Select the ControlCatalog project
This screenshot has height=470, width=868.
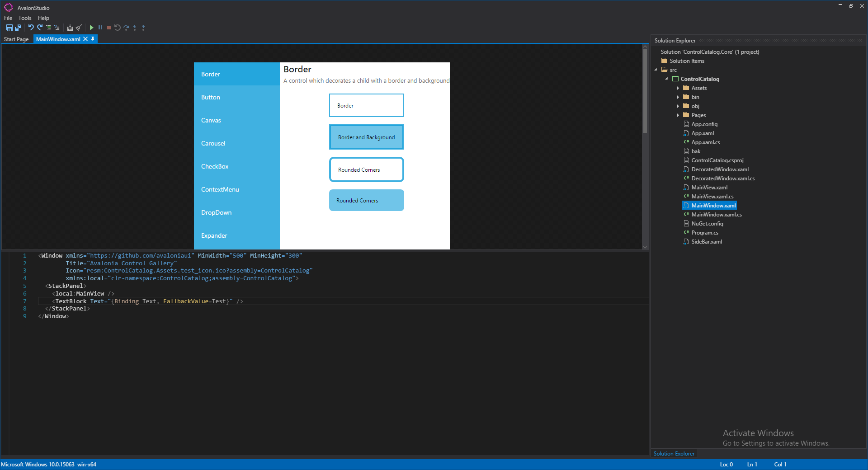696,79
